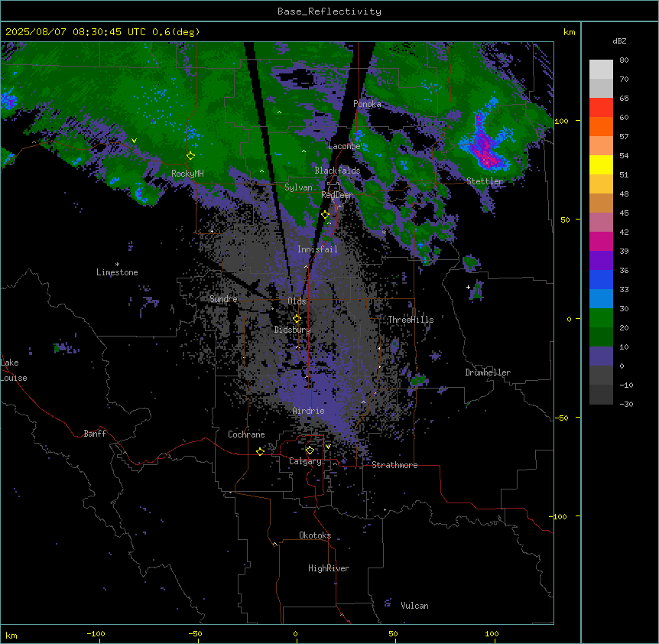Click the yellow diamond marker at Olds
659x644 pixels.
(x=297, y=319)
